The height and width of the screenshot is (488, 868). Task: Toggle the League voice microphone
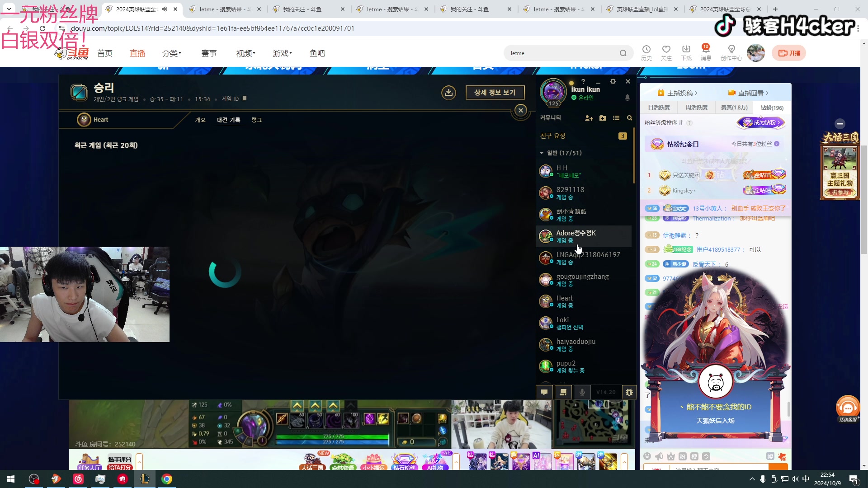click(x=582, y=392)
